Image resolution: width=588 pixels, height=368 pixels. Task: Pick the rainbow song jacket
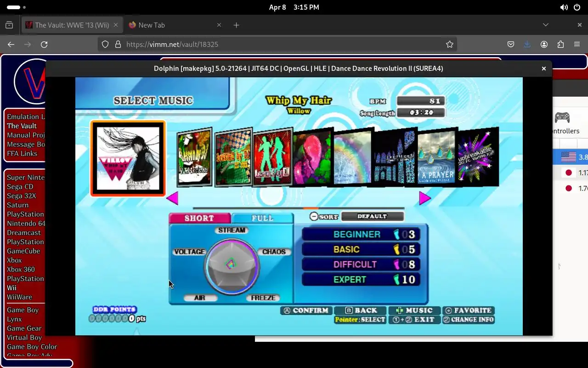pyautogui.click(x=352, y=158)
